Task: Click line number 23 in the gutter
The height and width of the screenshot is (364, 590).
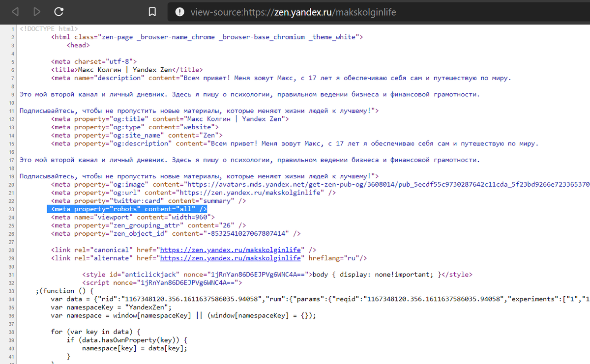Action: (12, 209)
